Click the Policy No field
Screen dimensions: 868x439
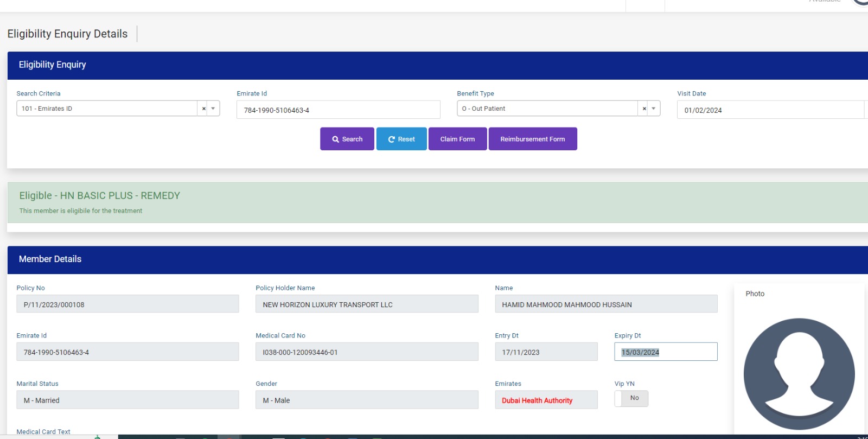click(127, 304)
